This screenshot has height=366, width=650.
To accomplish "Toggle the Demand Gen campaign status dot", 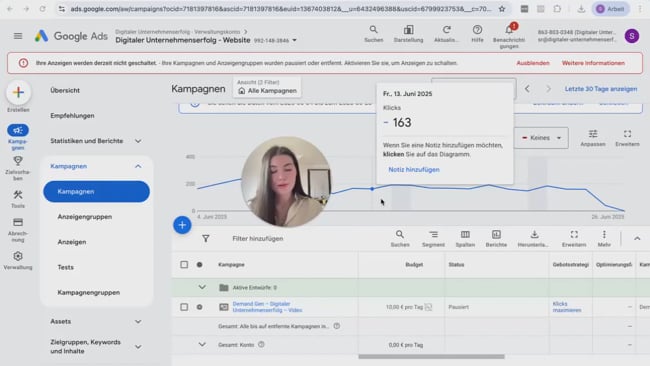I will (199, 307).
